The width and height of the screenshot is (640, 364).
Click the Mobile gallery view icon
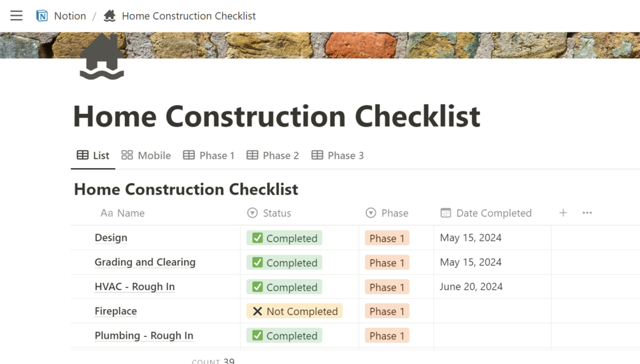(127, 155)
